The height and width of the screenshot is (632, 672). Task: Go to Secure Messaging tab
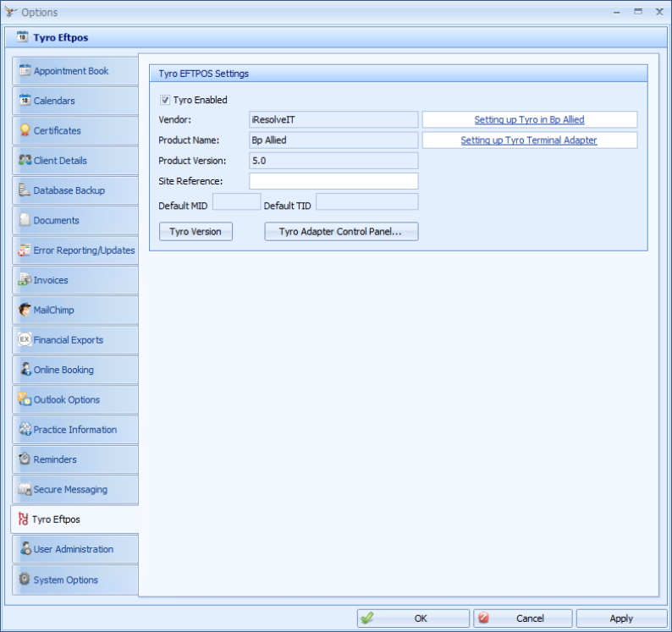click(75, 489)
